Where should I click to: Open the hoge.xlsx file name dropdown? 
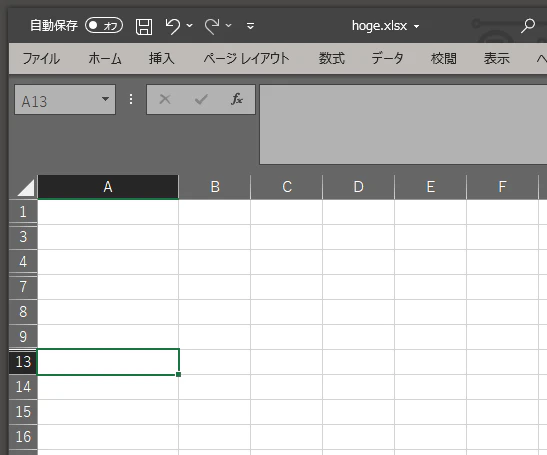click(x=416, y=26)
